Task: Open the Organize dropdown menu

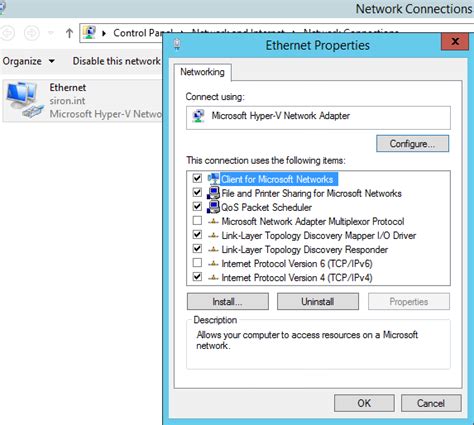Action: tap(29, 61)
